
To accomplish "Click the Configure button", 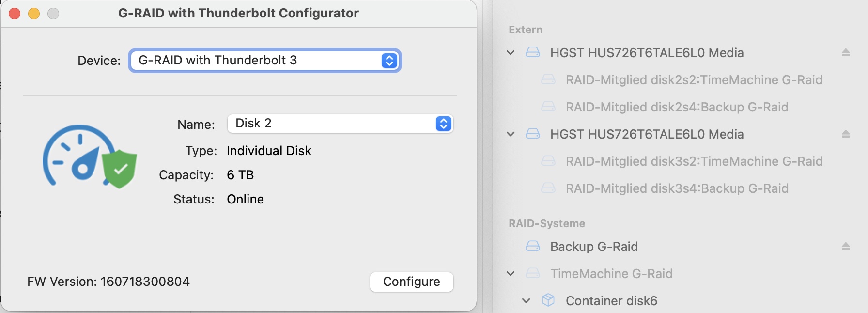I will click(x=411, y=282).
